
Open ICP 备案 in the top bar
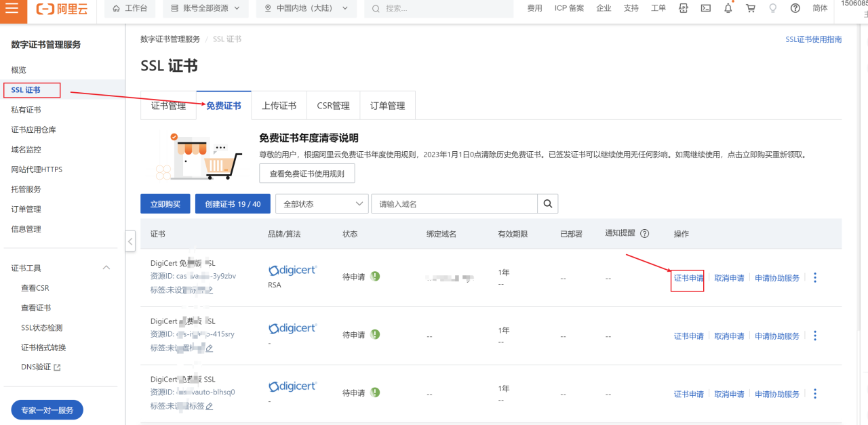pos(569,8)
